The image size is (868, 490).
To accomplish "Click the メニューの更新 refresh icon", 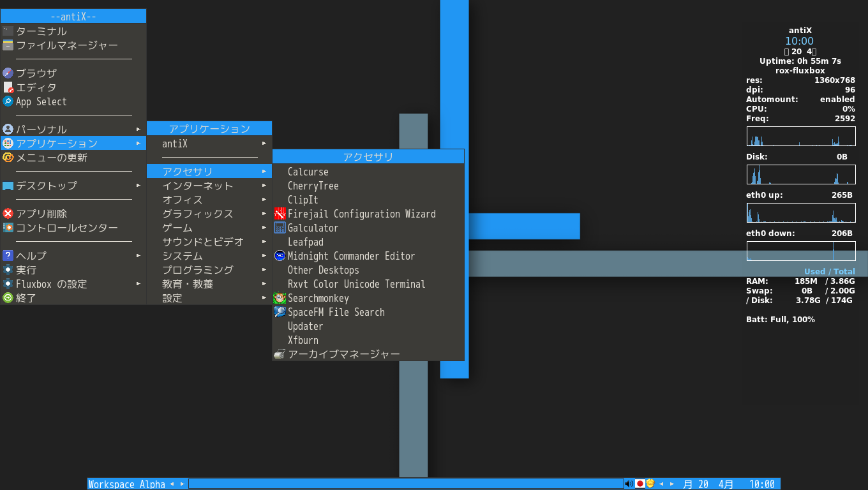I will click(x=8, y=158).
